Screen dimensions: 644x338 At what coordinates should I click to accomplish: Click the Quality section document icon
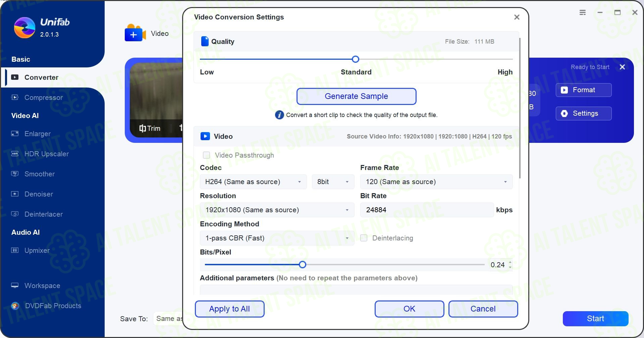coord(205,41)
